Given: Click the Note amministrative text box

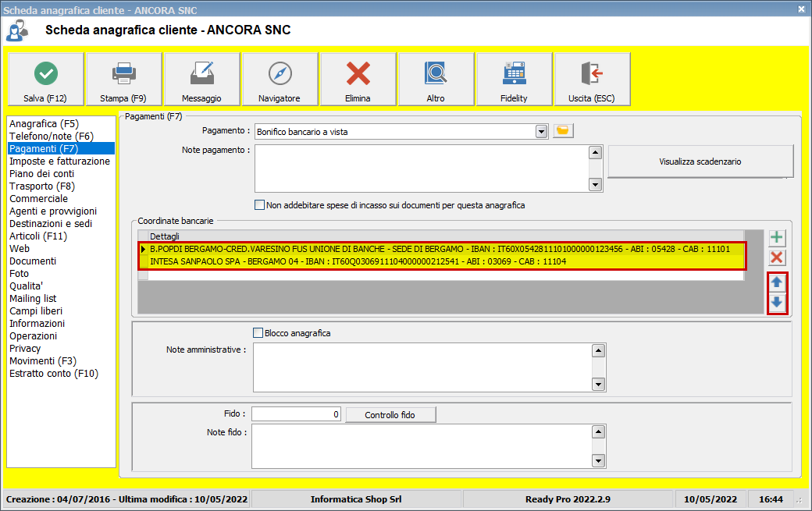Looking at the screenshot, I should point(422,367).
